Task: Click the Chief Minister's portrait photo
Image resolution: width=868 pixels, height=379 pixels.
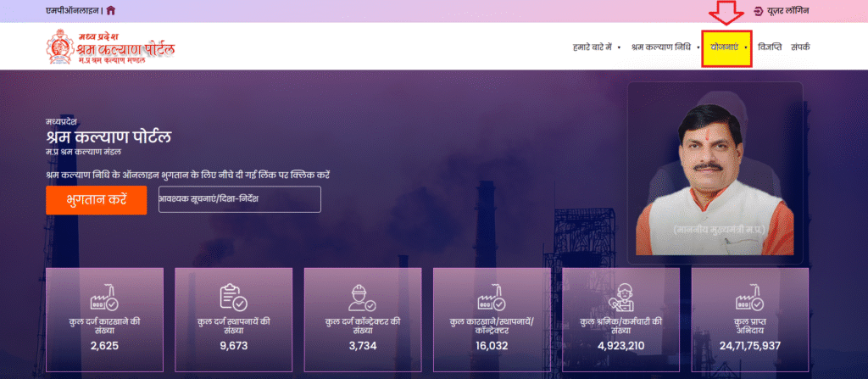Action: coord(715,178)
